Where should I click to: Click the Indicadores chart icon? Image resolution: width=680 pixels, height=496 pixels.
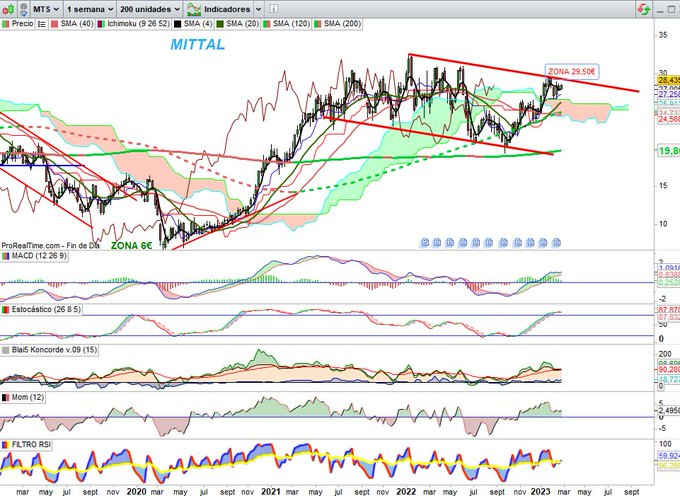pyautogui.click(x=193, y=9)
